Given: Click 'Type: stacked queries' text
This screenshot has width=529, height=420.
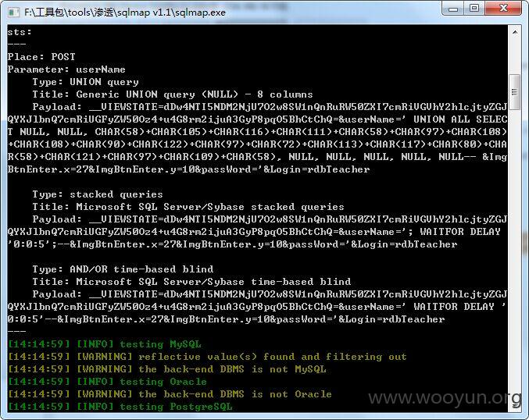Looking at the screenshot, I should (x=98, y=194).
